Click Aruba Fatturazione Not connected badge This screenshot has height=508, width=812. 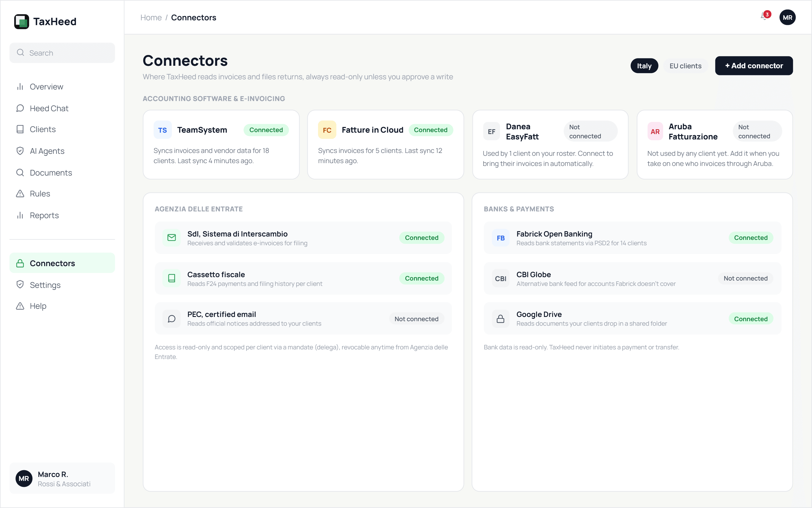point(757,131)
